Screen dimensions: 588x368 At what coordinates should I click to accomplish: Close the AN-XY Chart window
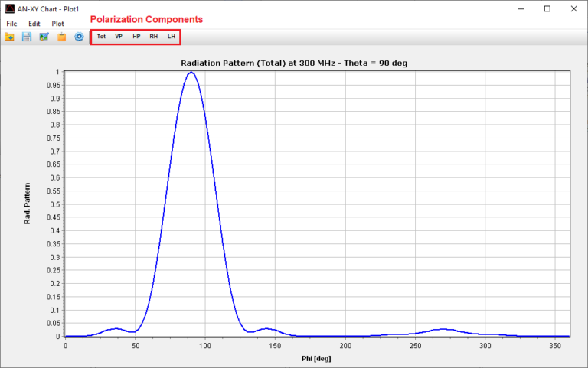[x=573, y=8]
